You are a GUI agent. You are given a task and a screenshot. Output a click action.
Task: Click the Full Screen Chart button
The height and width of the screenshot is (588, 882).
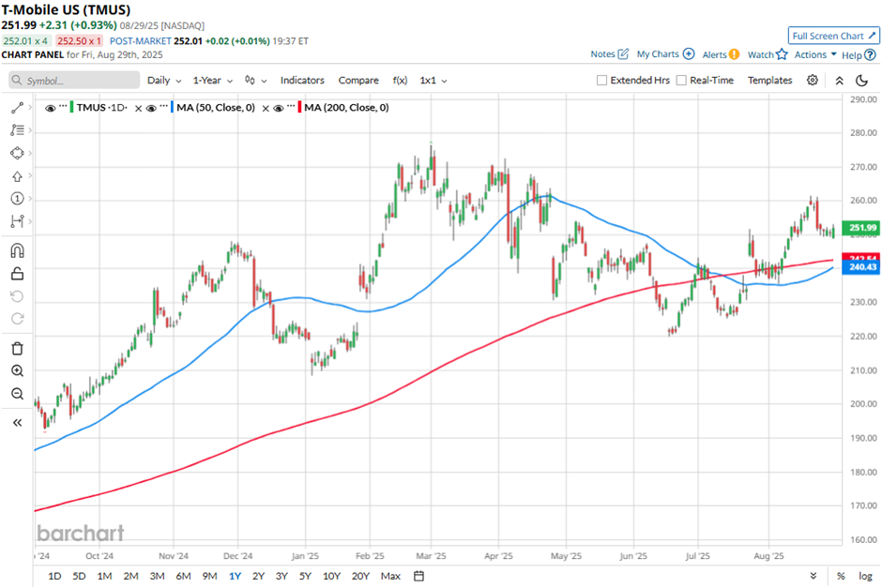(x=833, y=36)
